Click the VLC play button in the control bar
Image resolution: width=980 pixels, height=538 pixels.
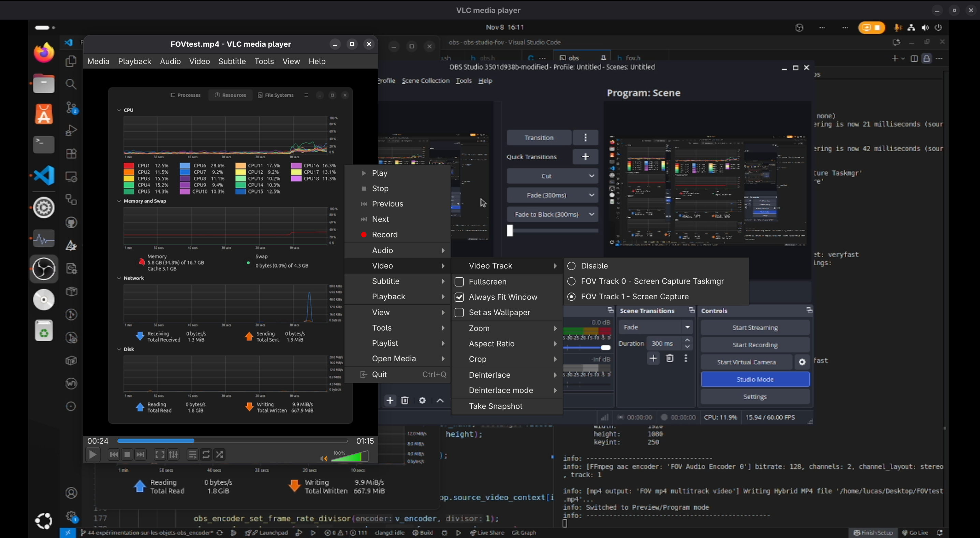pos(92,455)
